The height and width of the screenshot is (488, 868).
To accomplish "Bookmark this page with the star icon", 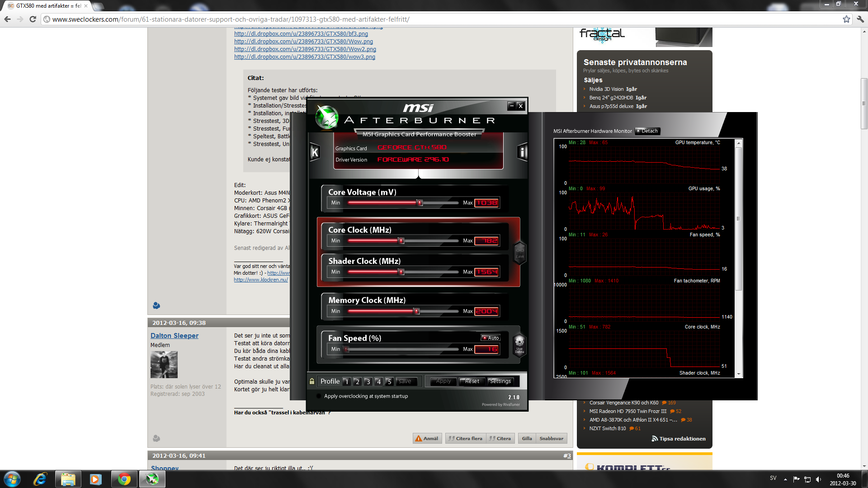I will point(846,19).
